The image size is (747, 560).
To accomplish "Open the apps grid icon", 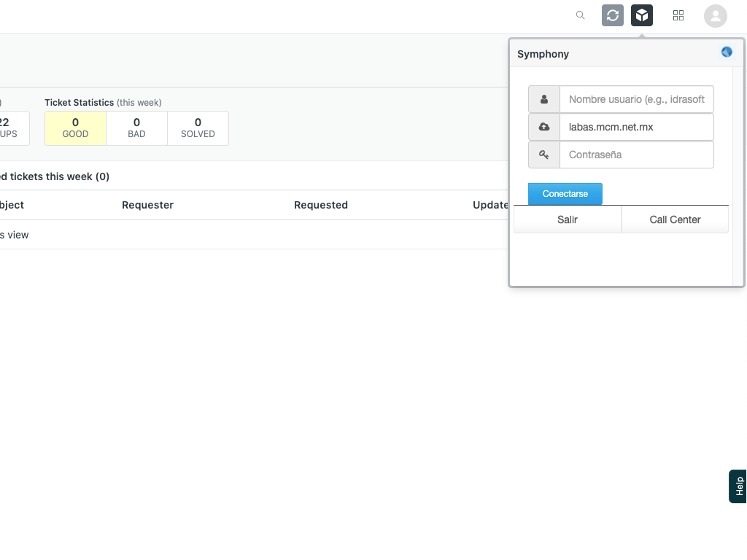I will click(x=678, y=15).
